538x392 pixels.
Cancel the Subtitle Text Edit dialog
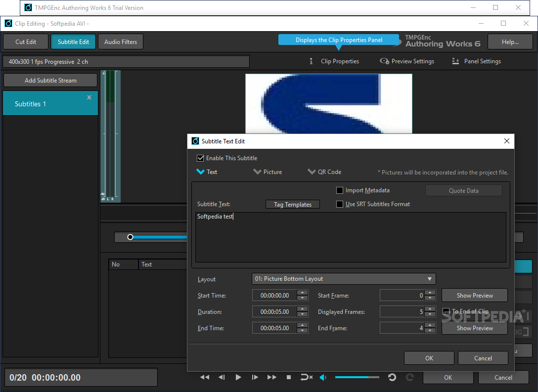[x=483, y=358]
